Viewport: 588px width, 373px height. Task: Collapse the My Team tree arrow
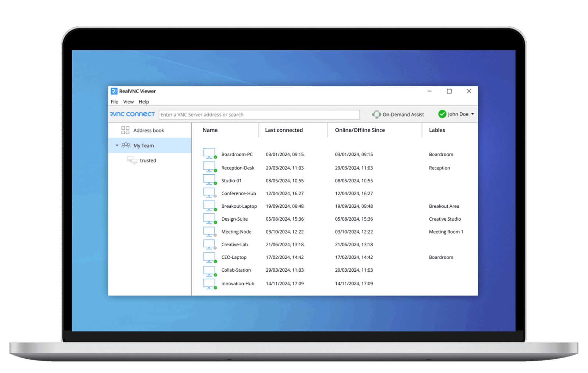[117, 145]
